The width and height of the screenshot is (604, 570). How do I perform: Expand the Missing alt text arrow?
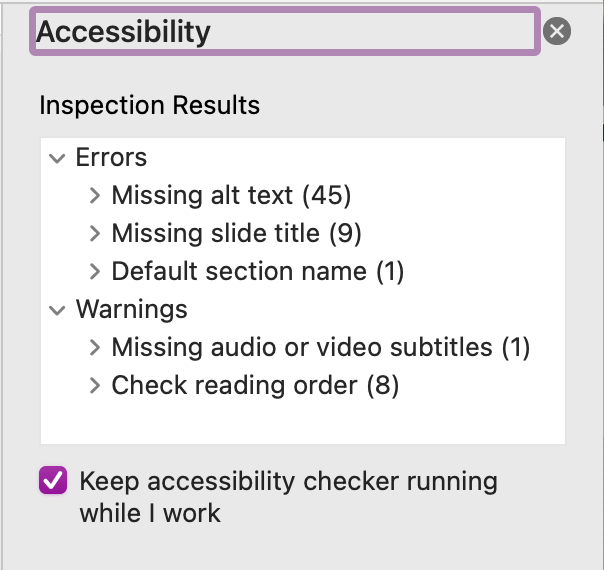95,195
